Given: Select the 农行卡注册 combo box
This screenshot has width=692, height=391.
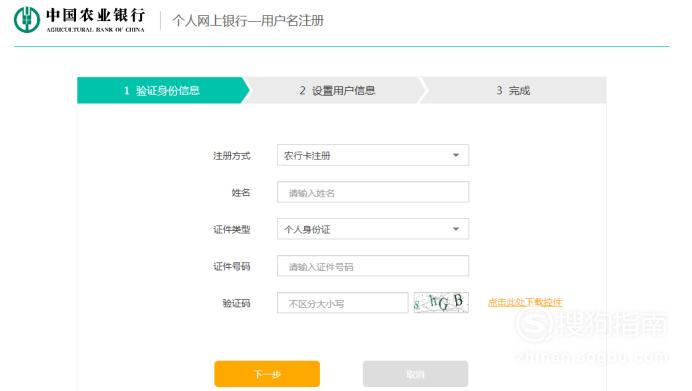Looking at the screenshot, I should (373, 155).
